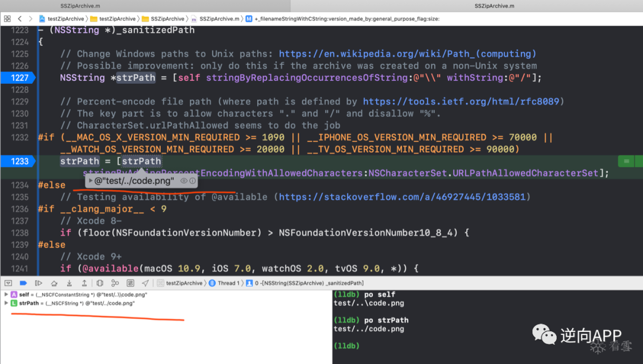Image resolution: width=643 pixels, height=364 pixels.
Task: Open the related items grid menu
Action: coord(7,19)
